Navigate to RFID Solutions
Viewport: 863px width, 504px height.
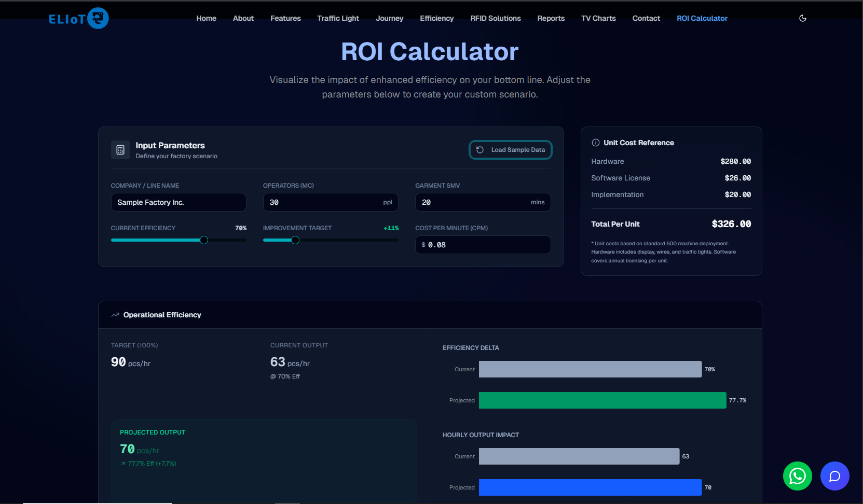coord(495,18)
